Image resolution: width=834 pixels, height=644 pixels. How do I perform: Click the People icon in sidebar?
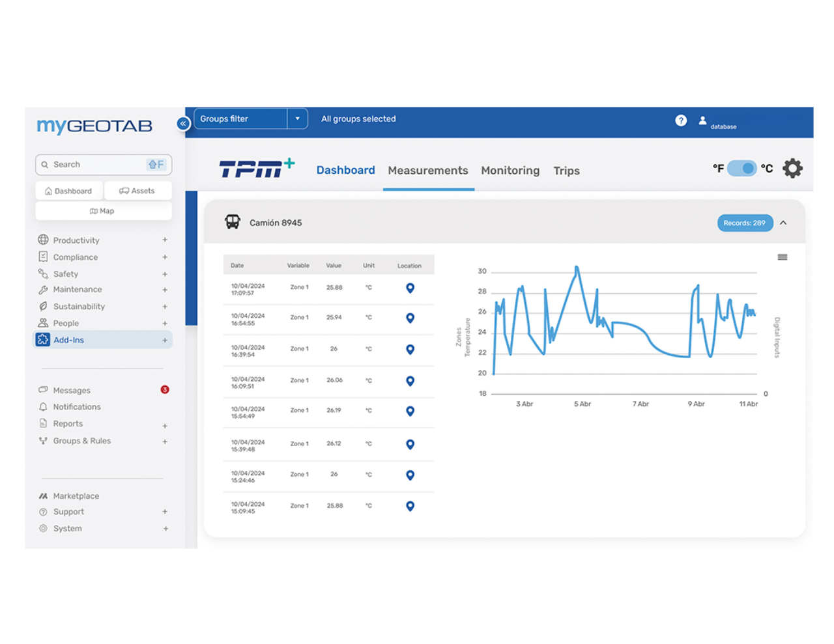click(43, 323)
